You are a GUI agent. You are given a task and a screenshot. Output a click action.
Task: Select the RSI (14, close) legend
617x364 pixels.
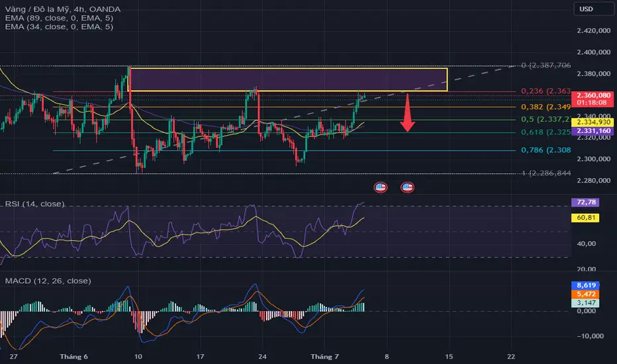coord(34,204)
